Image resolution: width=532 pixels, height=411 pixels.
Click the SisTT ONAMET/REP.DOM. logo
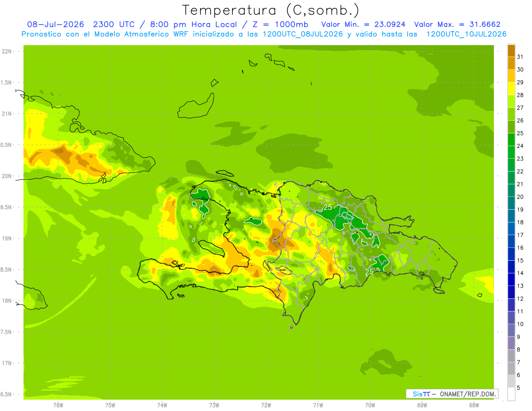pos(452,394)
